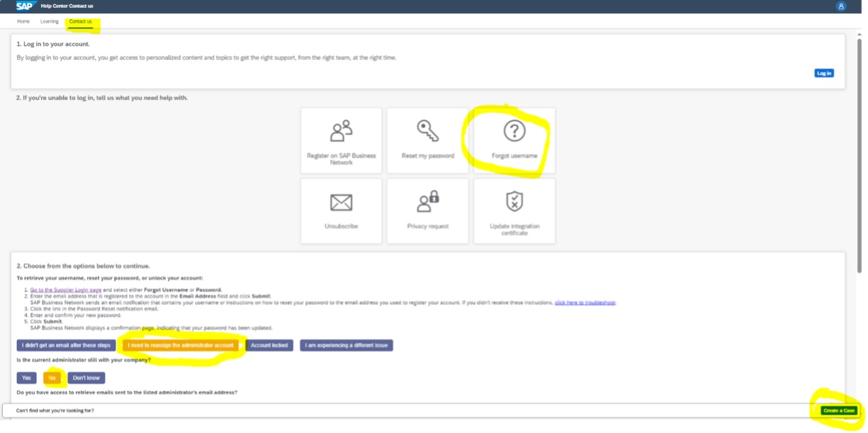The image size is (868, 433).
Task: Click the heading 1. Log in to your account.
Action: point(53,44)
